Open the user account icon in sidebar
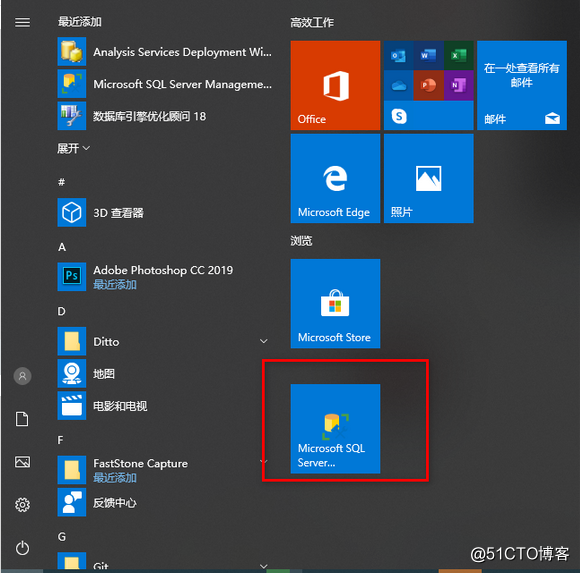This screenshot has width=580, height=573. [22, 376]
